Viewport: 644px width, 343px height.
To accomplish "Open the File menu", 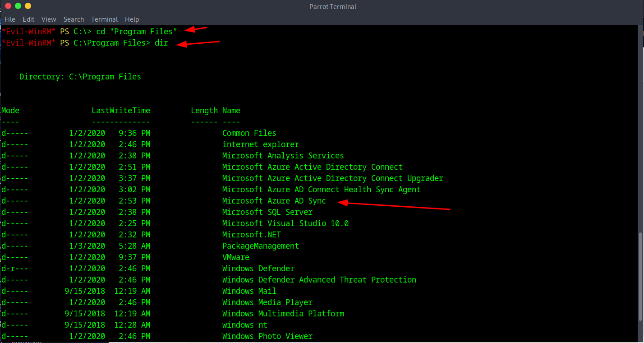I will point(9,19).
